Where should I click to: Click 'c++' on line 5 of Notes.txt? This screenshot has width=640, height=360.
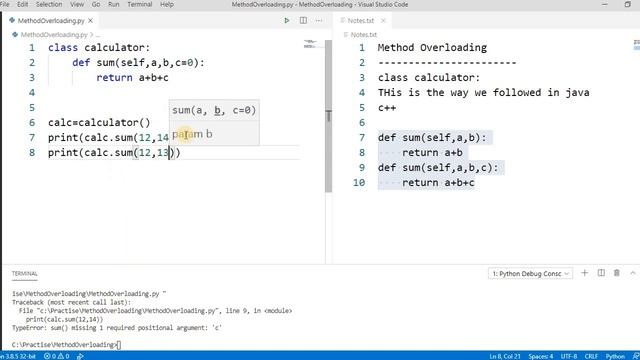[387, 108]
